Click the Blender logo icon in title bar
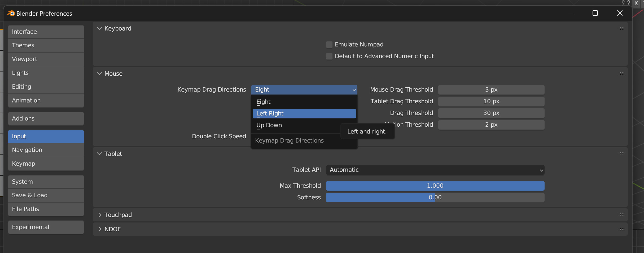Viewport: 644px width, 253px height. tap(11, 13)
